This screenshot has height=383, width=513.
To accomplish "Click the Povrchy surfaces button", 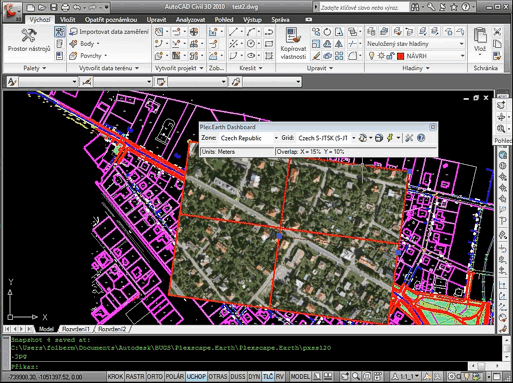I will coord(88,56).
